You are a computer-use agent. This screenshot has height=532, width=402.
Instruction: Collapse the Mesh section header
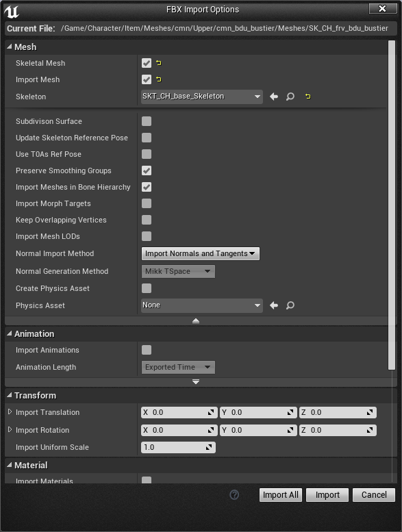coord(25,47)
